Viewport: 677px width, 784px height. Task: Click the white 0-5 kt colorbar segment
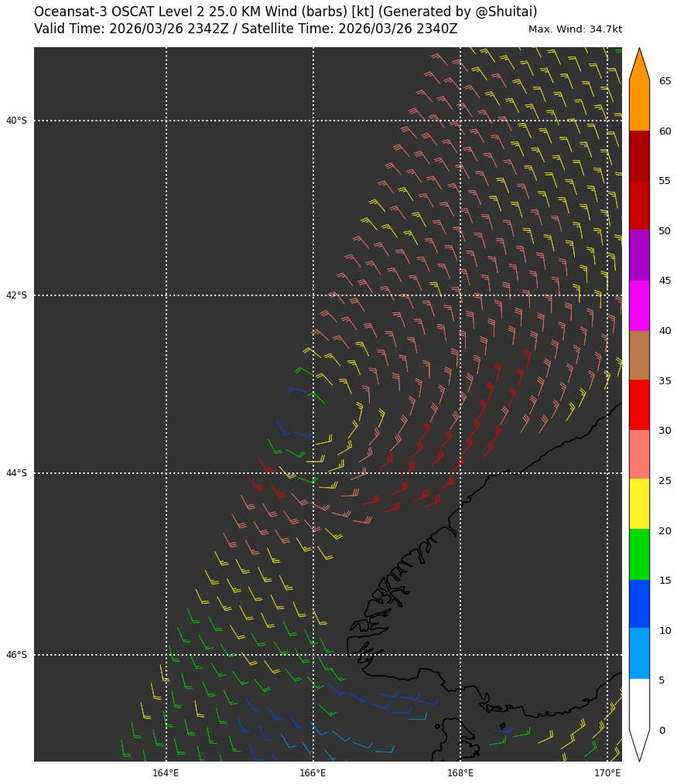(639, 704)
